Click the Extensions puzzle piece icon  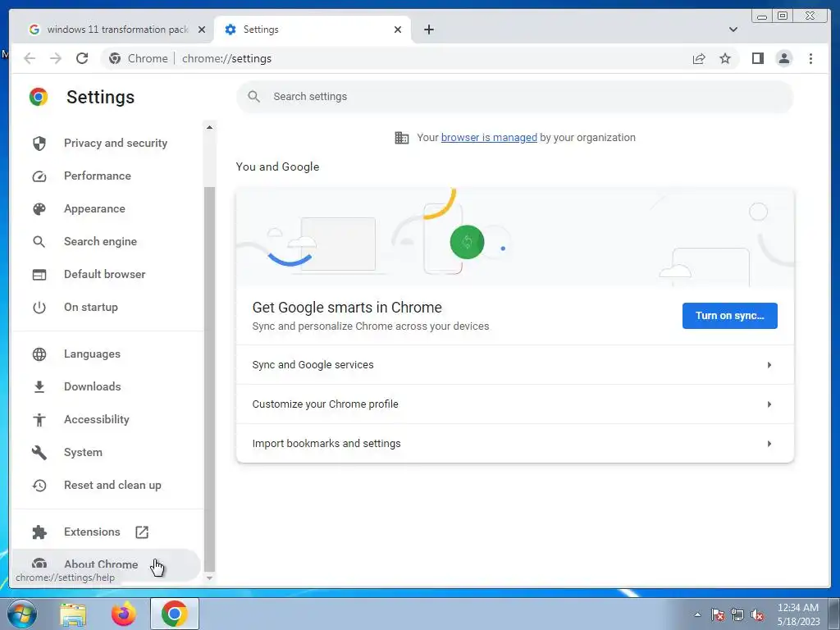39,532
